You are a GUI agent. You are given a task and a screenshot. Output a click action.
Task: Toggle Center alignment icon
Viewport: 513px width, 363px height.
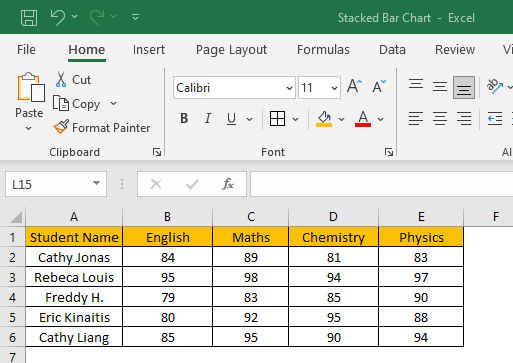coord(440,118)
